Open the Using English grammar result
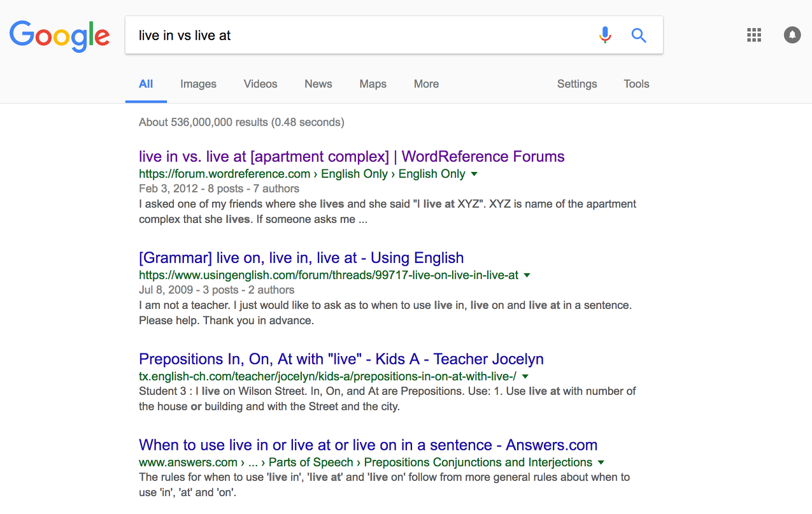The width and height of the screenshot is (812, 514). [301, 258]
